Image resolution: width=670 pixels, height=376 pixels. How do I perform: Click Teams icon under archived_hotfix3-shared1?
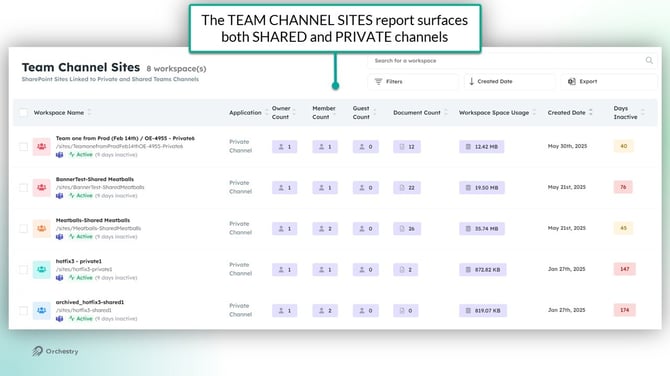59,319
